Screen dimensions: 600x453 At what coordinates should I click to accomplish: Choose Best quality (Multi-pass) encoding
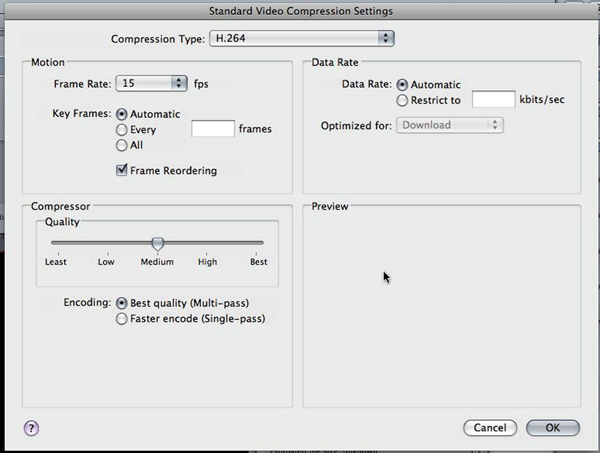122,302
